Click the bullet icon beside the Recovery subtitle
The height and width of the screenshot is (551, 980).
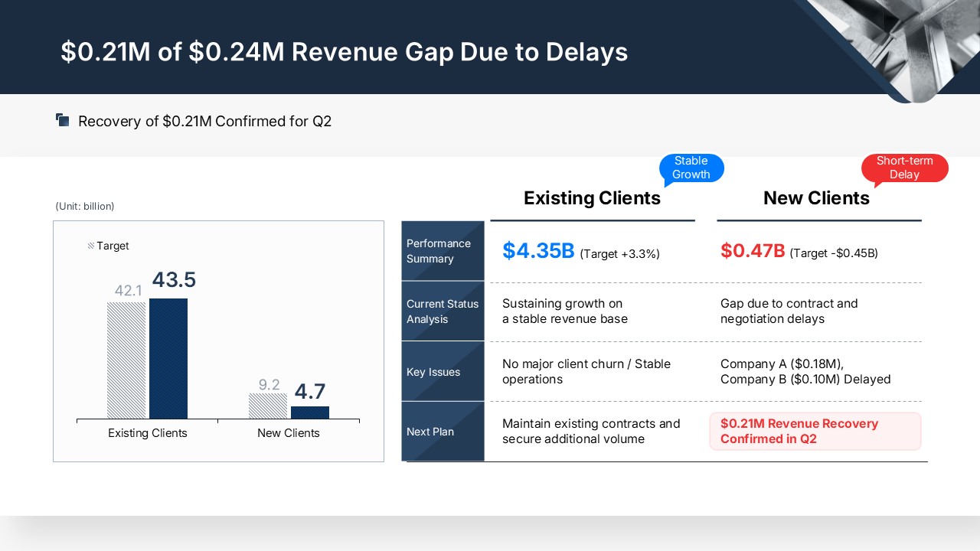(63, 120)
